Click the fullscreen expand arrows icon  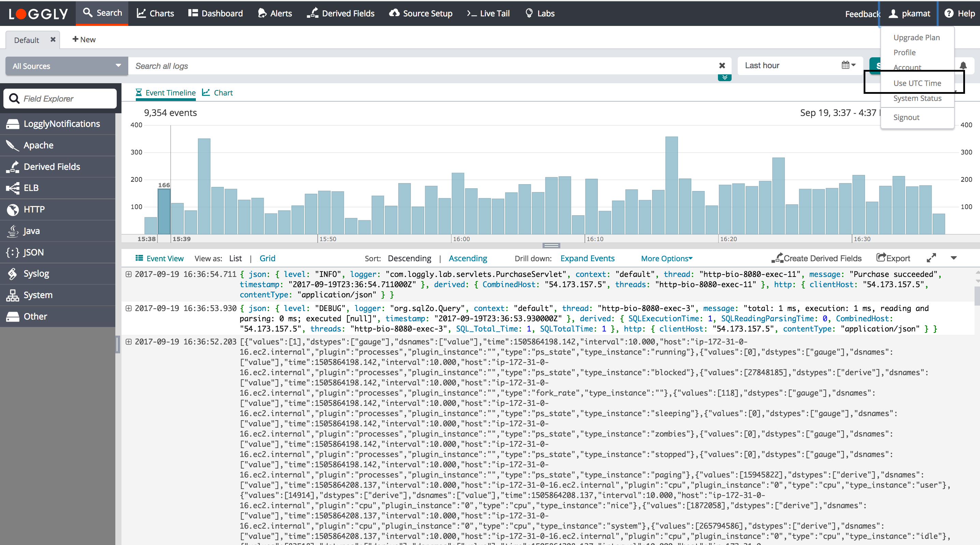click(x=931, y=258)
